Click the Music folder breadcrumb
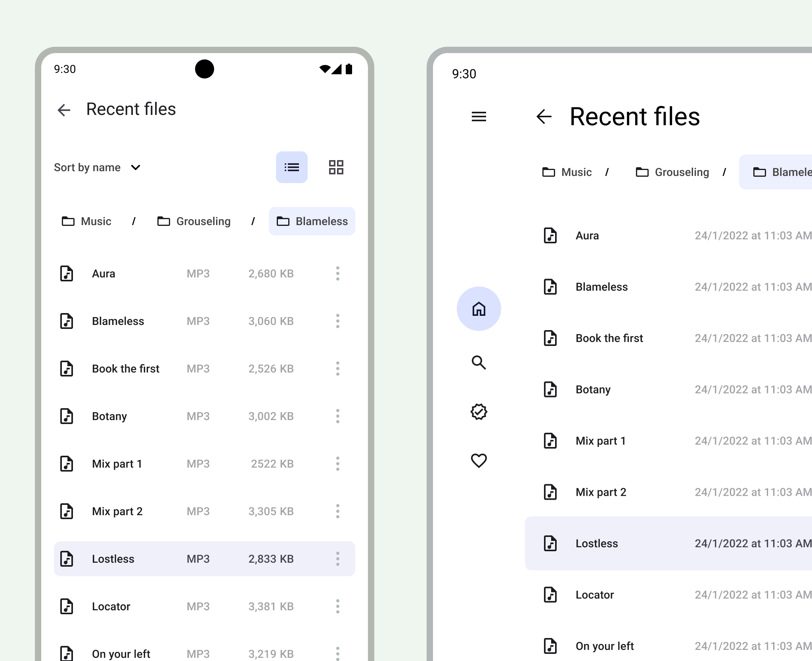 click(86, 221)
